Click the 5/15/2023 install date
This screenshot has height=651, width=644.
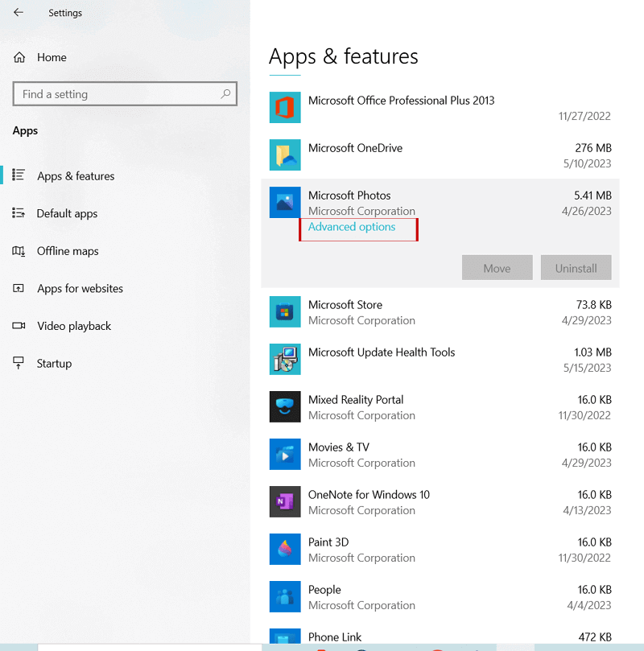coord(587,368)
